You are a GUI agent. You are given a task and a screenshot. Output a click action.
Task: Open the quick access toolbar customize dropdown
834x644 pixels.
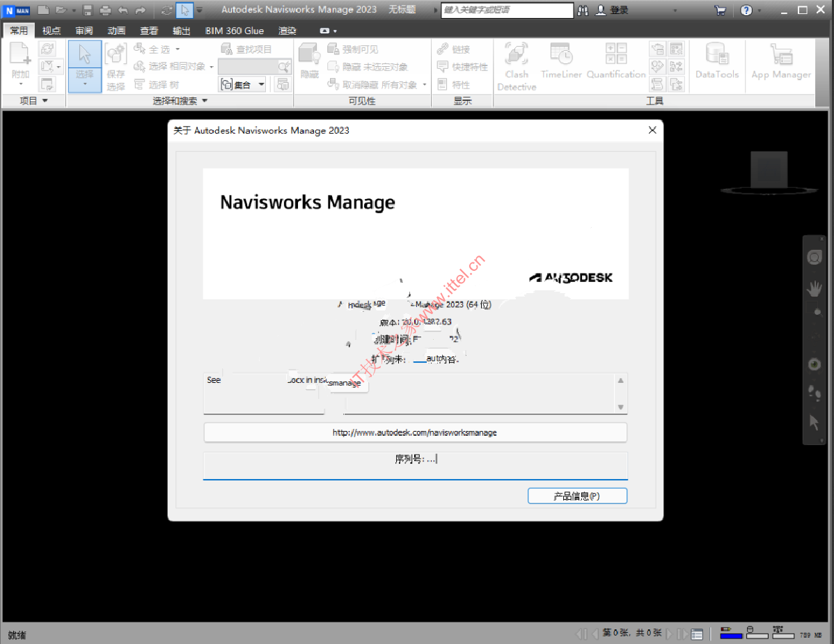tap(200, 10)
